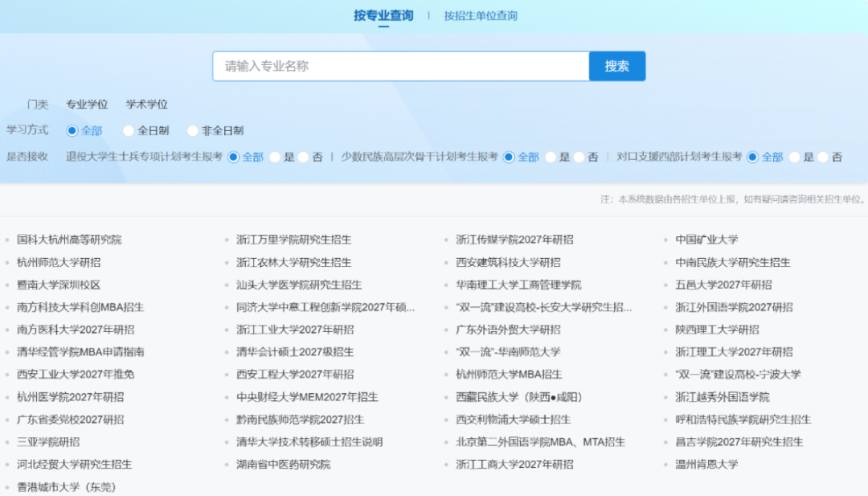Open the 香港城市大学（东莞） link
Image resolution: width=868 pixels, height=496 pixels.
click(x=67, y=487)
